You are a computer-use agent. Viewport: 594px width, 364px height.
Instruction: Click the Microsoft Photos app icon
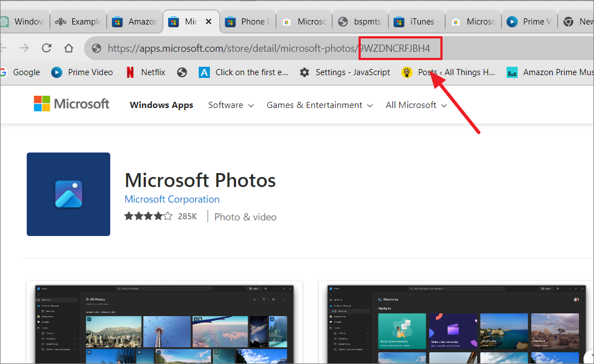click(x=68, y=194)
